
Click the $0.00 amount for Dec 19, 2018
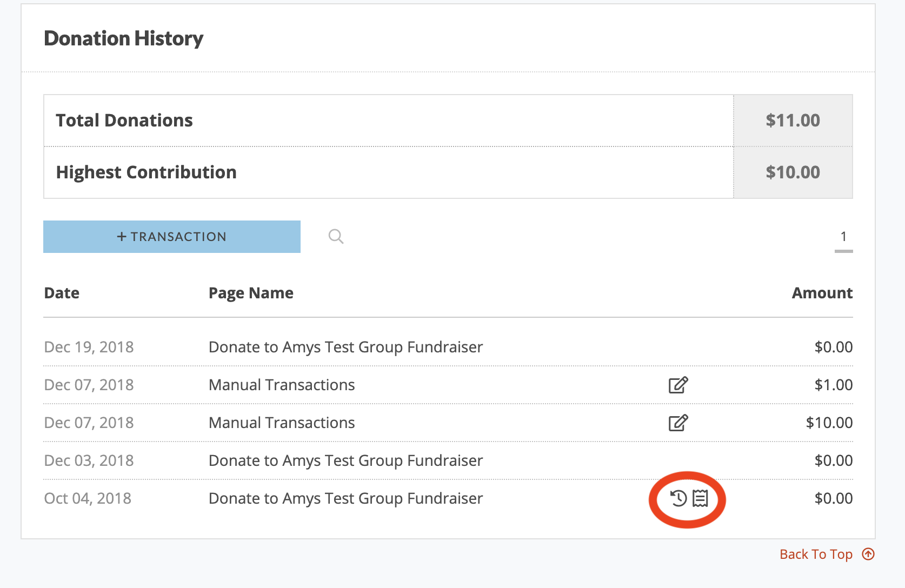(x=834, y=347)
